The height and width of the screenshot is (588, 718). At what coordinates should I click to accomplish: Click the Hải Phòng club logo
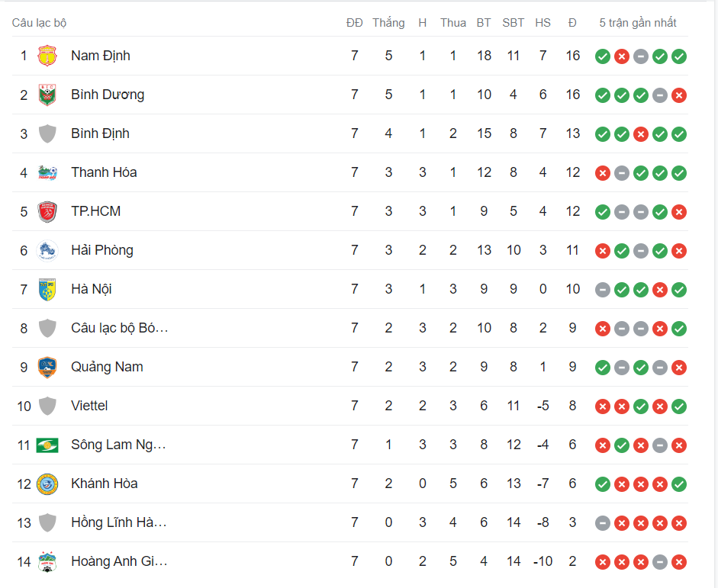click(x=48, y=250)
